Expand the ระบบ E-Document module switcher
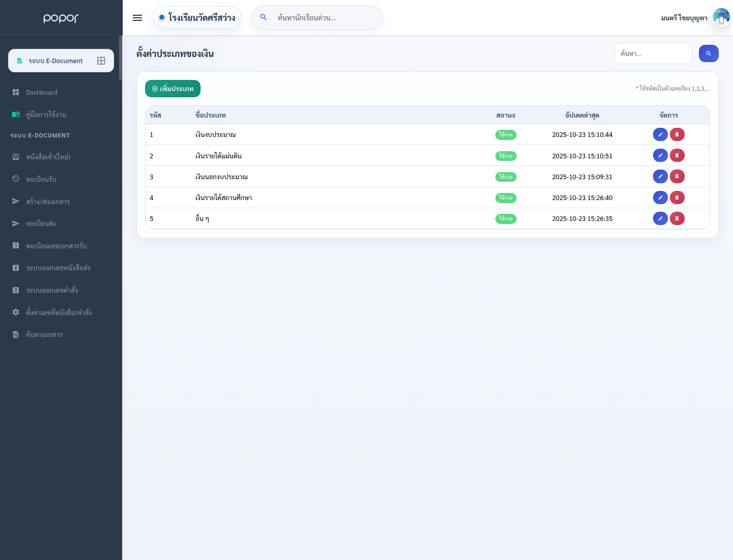 click(61, 61)
